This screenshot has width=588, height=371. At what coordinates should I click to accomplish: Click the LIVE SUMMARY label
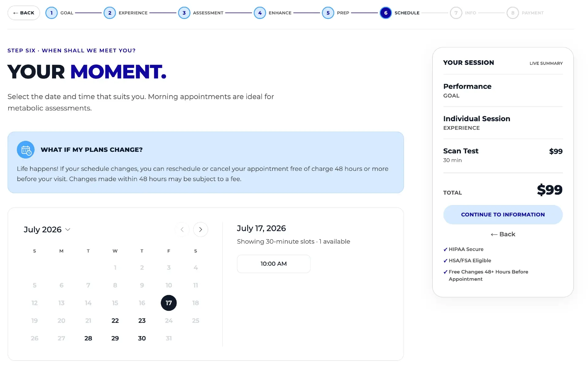tap(546, 63)
